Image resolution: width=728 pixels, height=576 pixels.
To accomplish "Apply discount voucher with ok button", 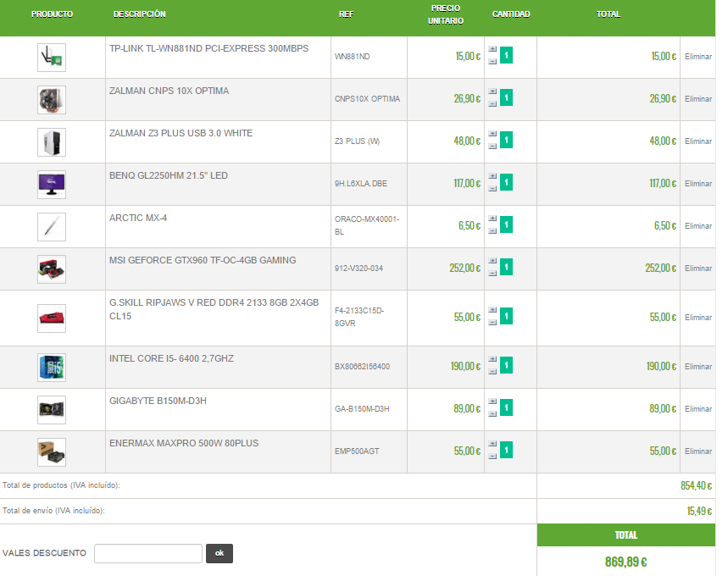I will tap(220, 553).
